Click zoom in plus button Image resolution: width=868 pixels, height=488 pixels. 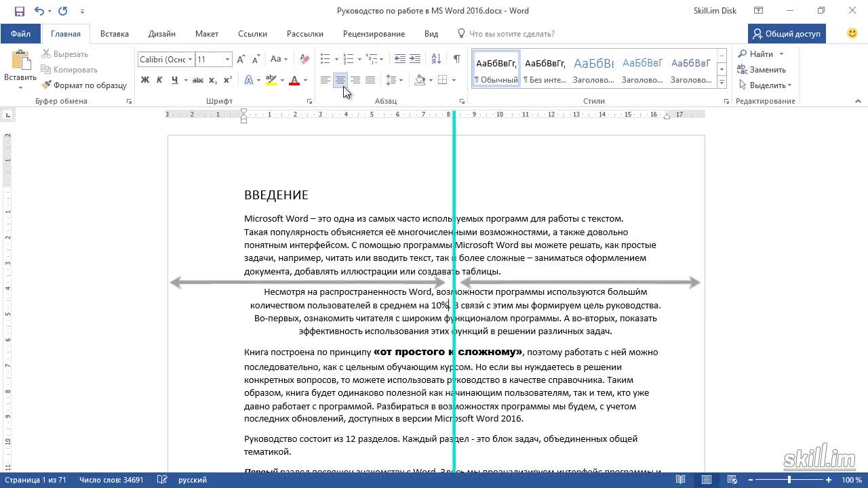pyautogui.click(x=829, y=480)
